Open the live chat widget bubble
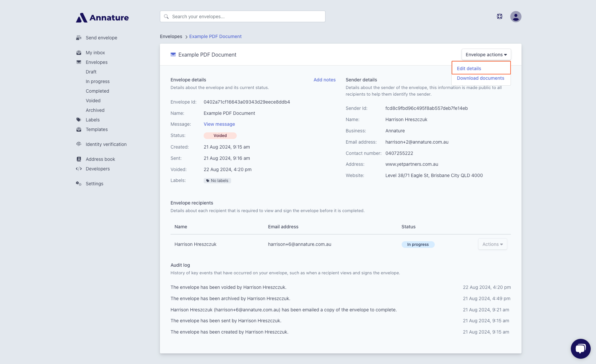The width and height of the screenshot is (596, 364). (x=580, y=348)
